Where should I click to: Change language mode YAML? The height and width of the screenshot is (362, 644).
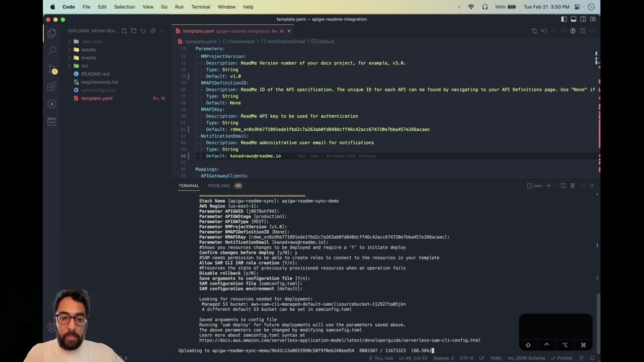pos(496,358)
